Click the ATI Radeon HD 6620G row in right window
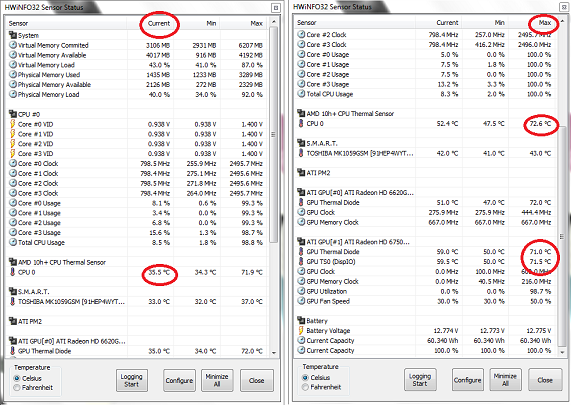Viewport: 571px width, 405px height. (x=425, y=192)
